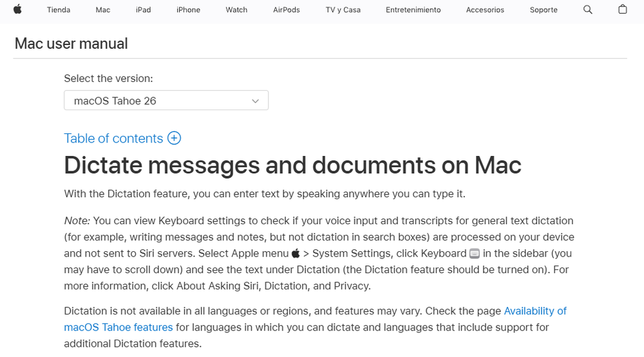Follow Availability of macOS Tahoe features link
The image size is (644, 357).
(315, 319)
